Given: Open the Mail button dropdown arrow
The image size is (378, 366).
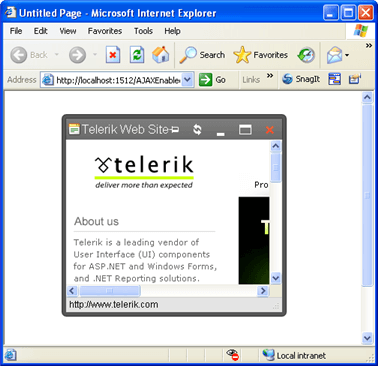Looking at the screenshot, I should pos(347,55).
